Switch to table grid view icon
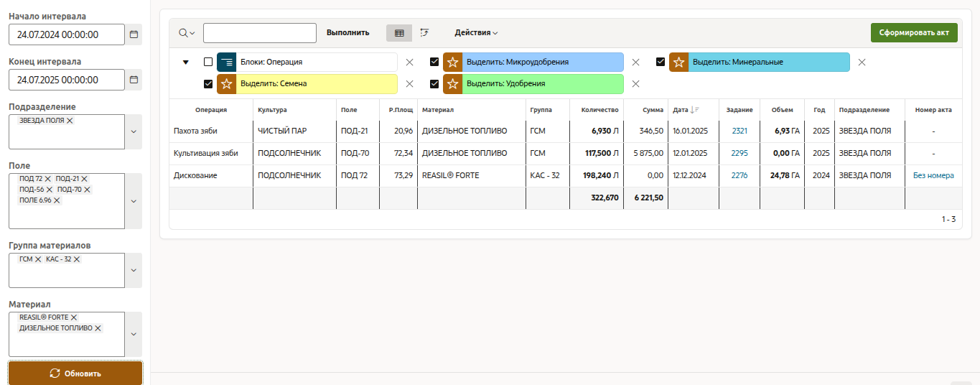Screen dimensions: 980x385 tap(399, 33)
